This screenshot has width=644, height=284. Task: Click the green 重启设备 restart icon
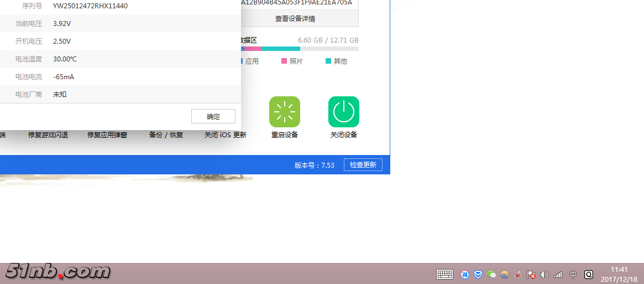tap(285, 112)
